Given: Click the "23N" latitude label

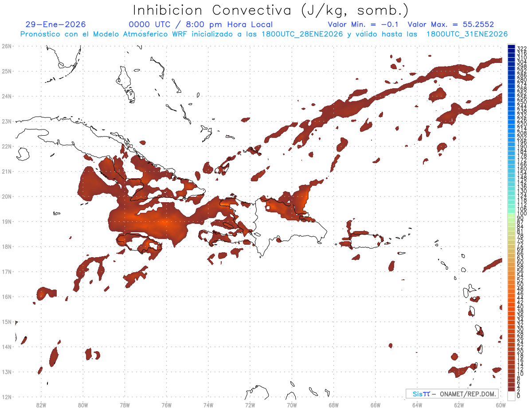Looking at the screenshot, I should coord(7,121).
